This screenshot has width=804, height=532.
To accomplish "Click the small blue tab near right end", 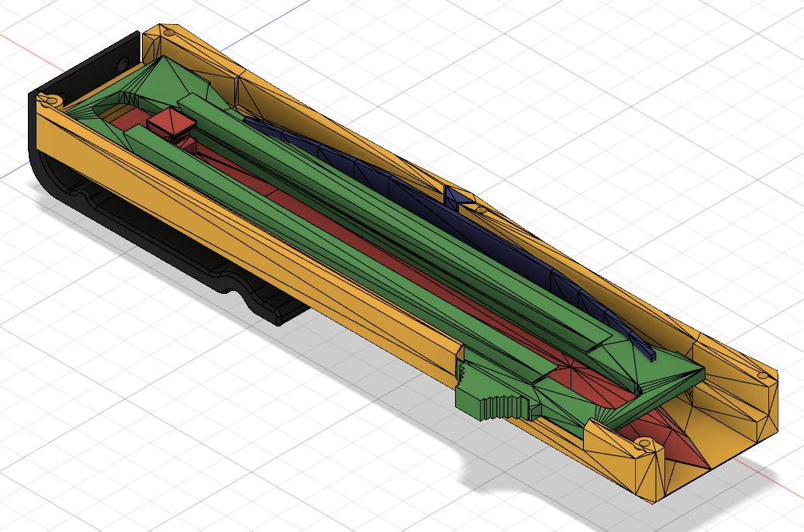I will (x=650, y=354).
